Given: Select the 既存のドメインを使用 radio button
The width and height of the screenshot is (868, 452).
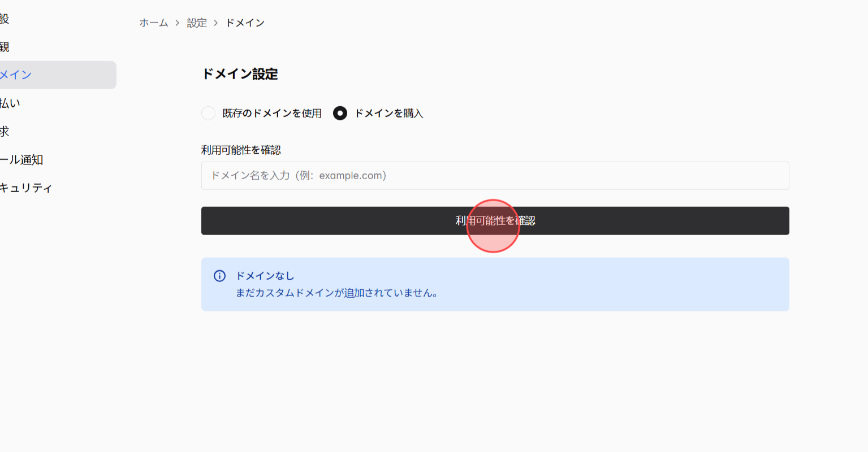Looking at the screenshot, I should [208, 113].
